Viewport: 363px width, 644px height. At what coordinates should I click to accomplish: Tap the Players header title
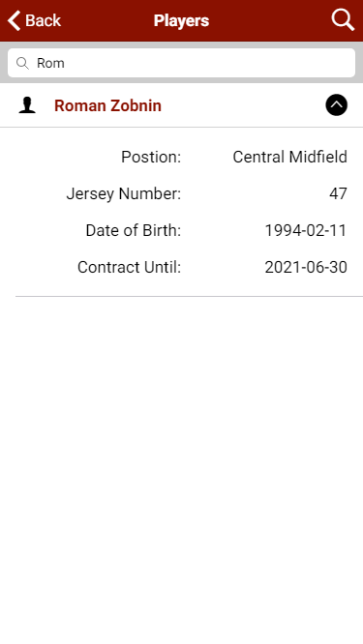pyautogui.click(x=181, y=20)
